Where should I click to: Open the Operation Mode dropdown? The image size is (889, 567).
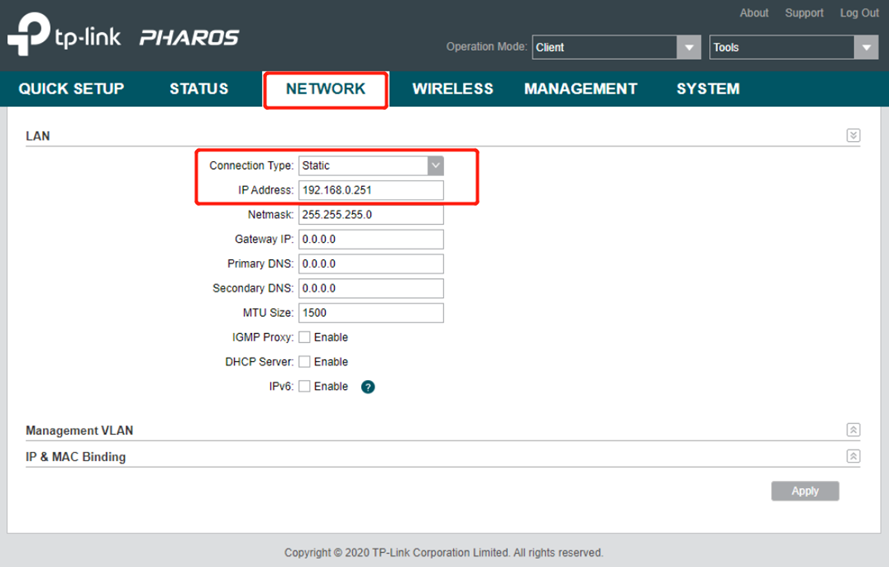coord(616,47)
